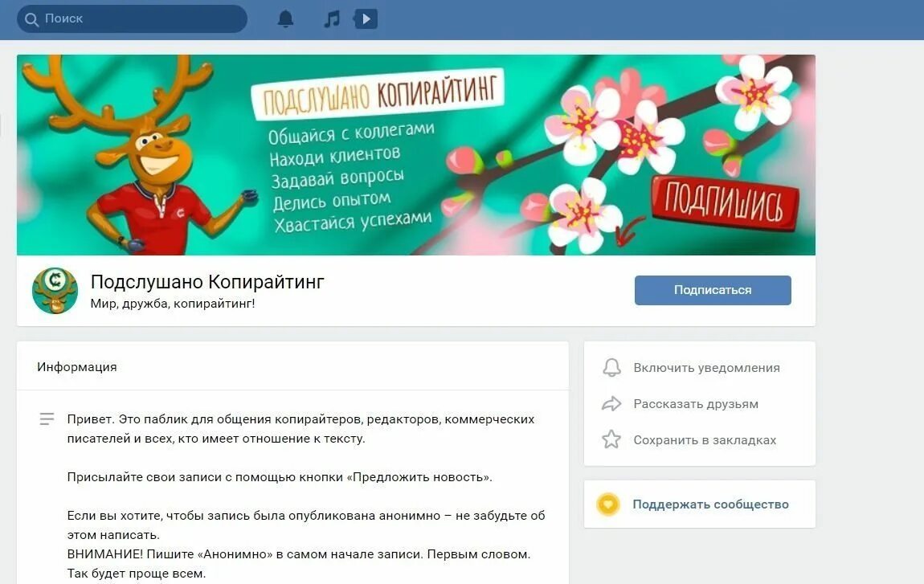Image resolution: width=924 pixels, height=584 pixels.
Task: Open the music note icon
Action: tap(332, 18)
